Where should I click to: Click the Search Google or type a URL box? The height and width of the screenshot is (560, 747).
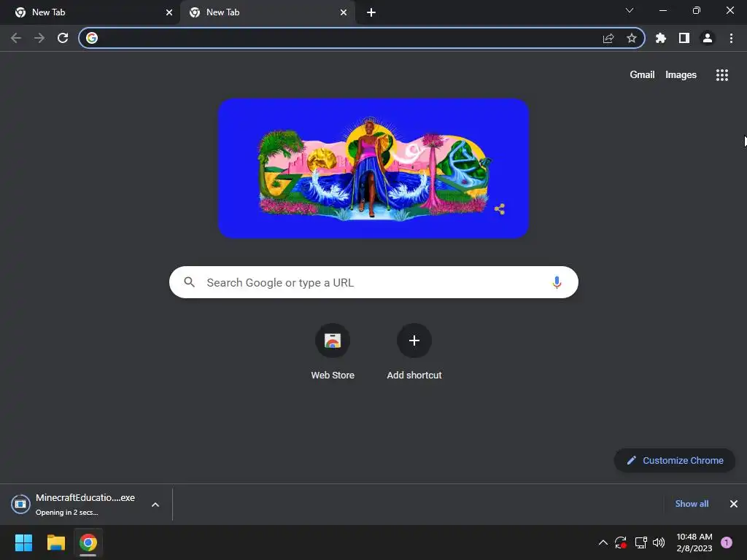pyautogui.click(x=373, y=282)
